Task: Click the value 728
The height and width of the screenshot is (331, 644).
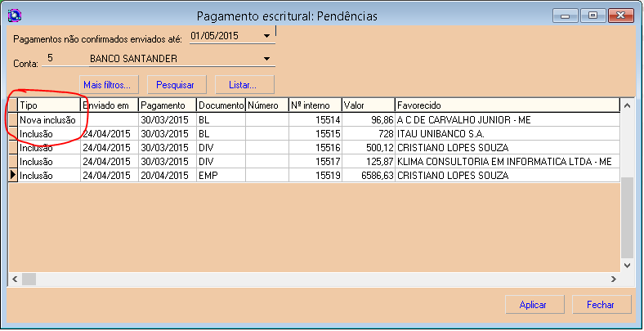Action: coord(369,134)
